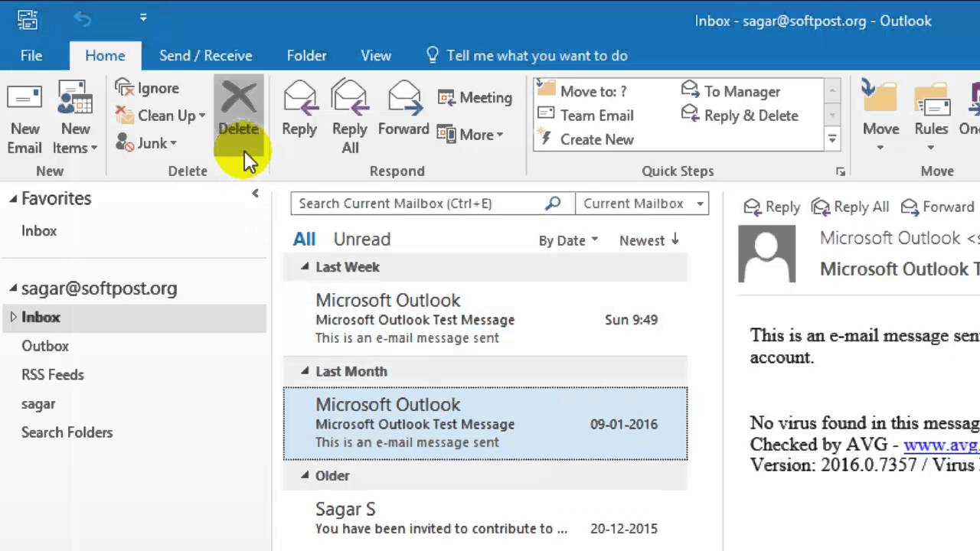980x551 pixels.
Task: Collapse the Last Week group
Action: [x=305, y=267]
